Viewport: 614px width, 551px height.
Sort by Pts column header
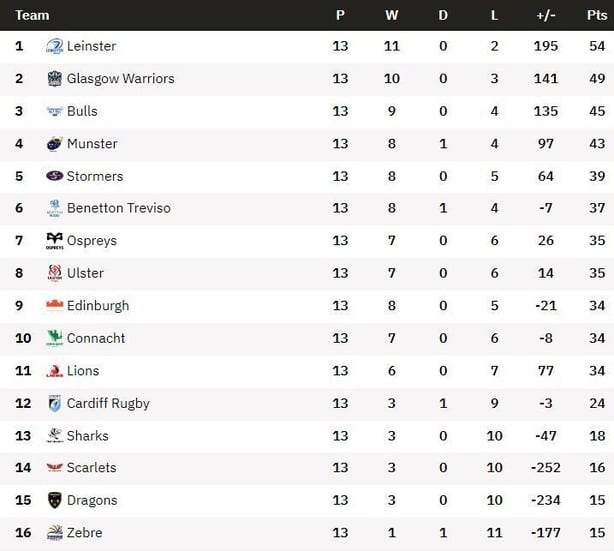pos(597,15)
